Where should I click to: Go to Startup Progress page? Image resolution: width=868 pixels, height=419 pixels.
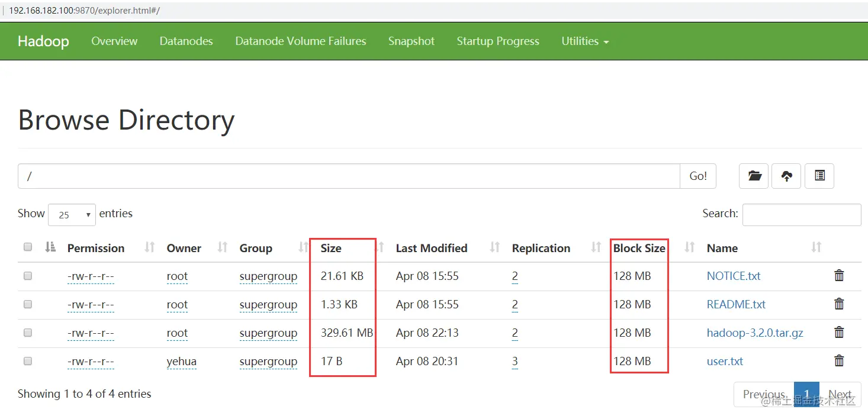click(498, 41)
